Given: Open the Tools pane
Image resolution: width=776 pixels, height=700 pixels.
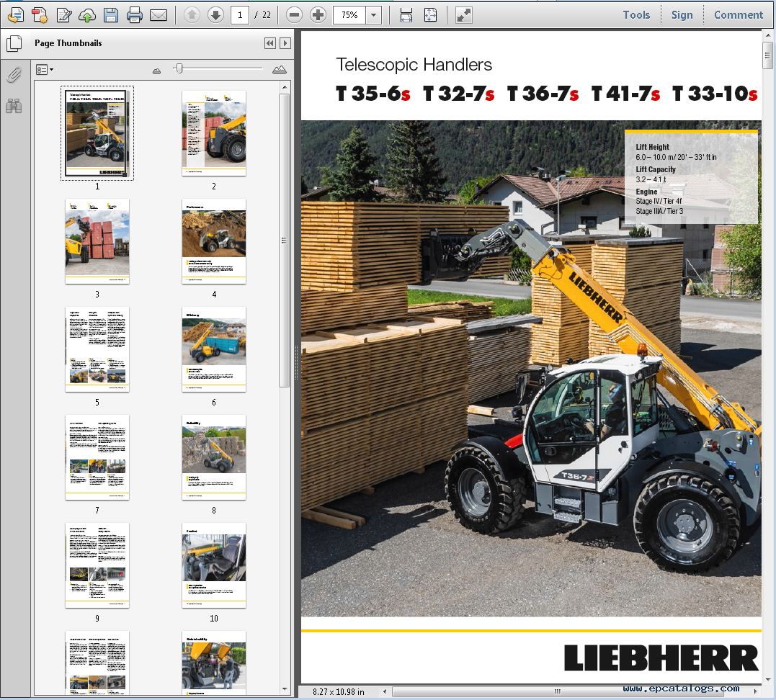Looking at the screenshot, I should [x=636, y=15].
